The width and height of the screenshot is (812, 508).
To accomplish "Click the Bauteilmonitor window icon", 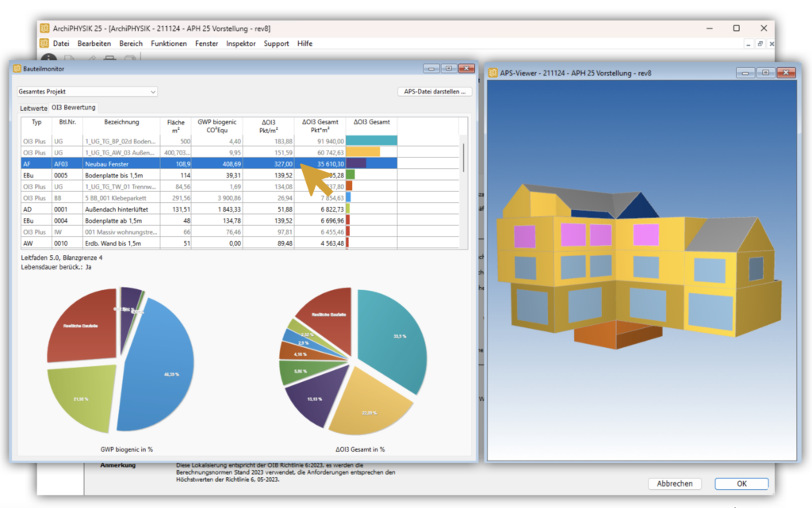I will [x=17, y=68].
